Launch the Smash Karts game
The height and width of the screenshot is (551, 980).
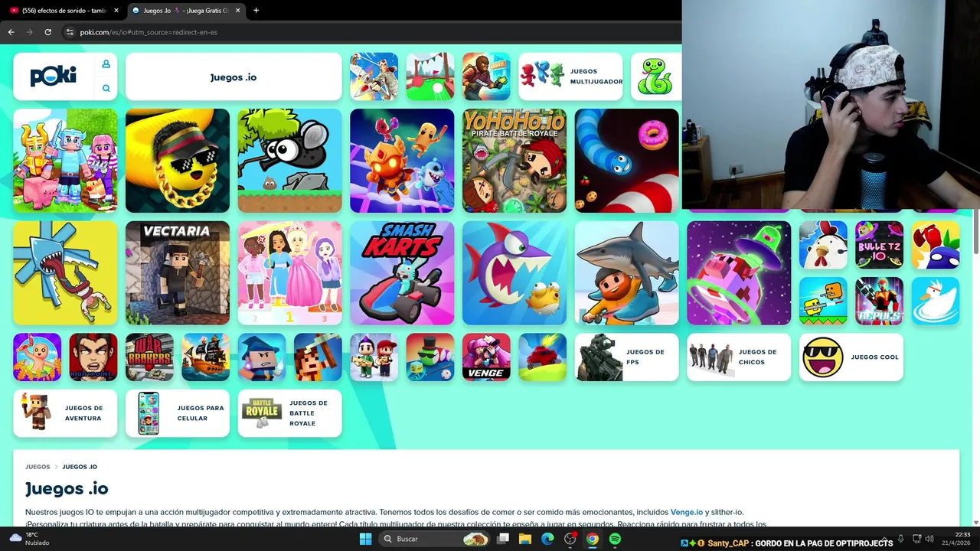(x=402, y=273)
